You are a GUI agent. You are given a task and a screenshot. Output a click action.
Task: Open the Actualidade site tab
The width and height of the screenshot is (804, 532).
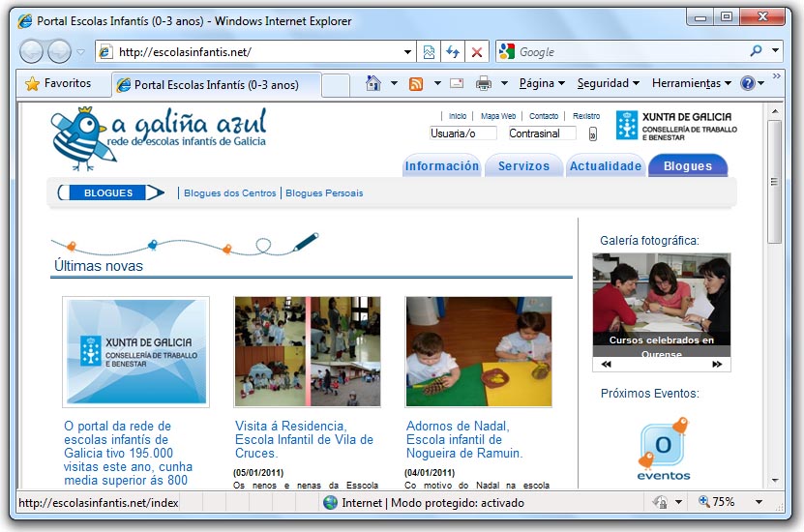[x=606, y=166]
